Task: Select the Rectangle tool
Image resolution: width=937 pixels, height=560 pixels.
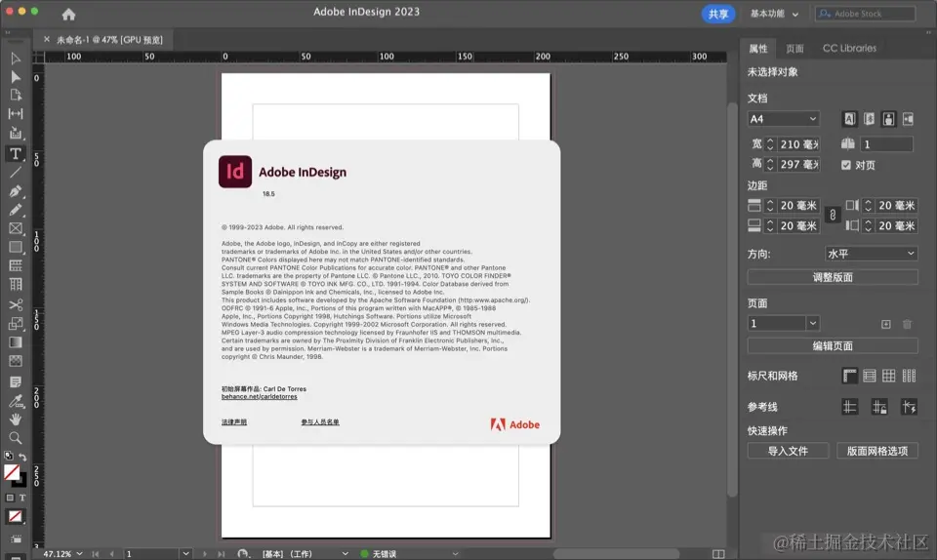Action: coord(16,247)
